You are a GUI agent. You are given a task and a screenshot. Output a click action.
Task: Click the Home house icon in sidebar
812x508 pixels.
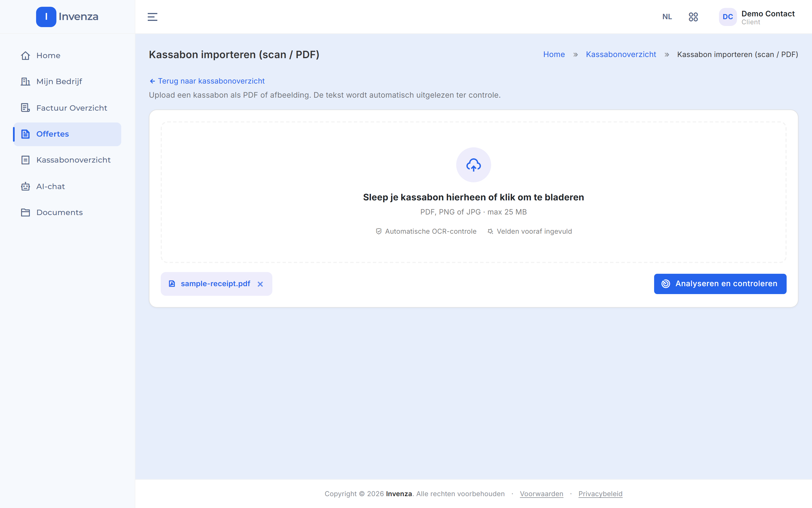coord(25,55)
